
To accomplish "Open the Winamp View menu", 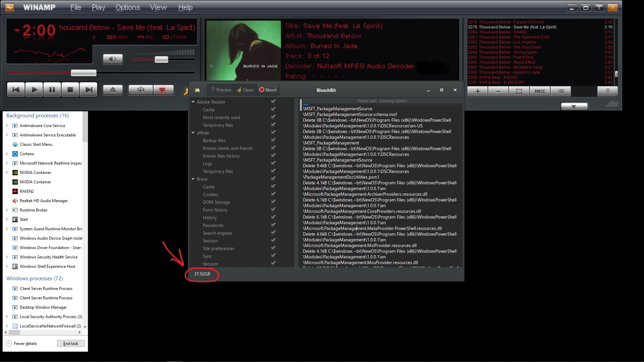I will 158,7.
